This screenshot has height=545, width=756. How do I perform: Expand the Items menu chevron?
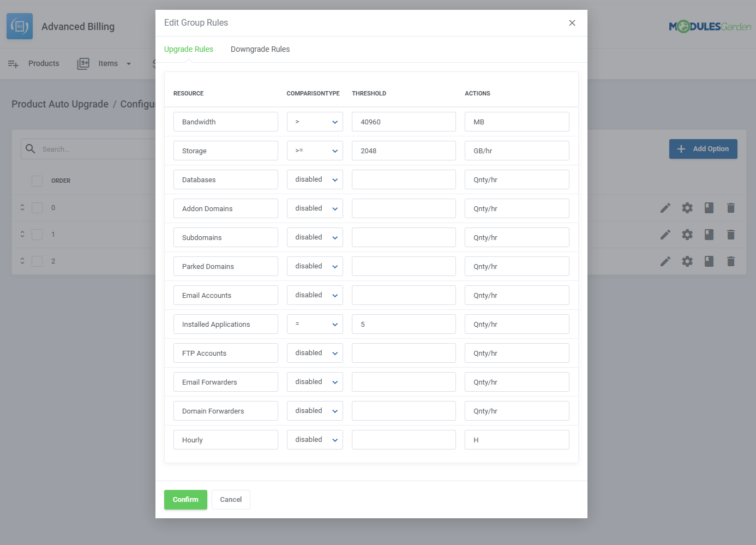[x=129, y=63]
